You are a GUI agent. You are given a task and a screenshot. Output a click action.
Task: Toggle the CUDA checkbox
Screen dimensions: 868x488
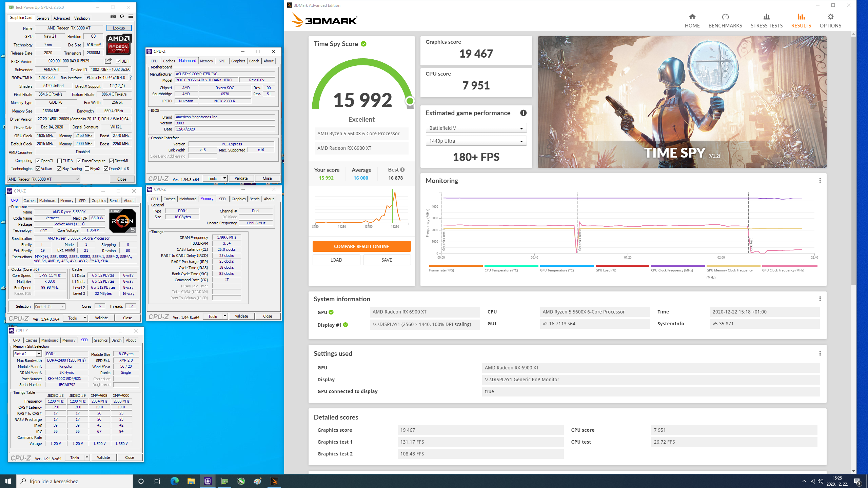(59, 161)
